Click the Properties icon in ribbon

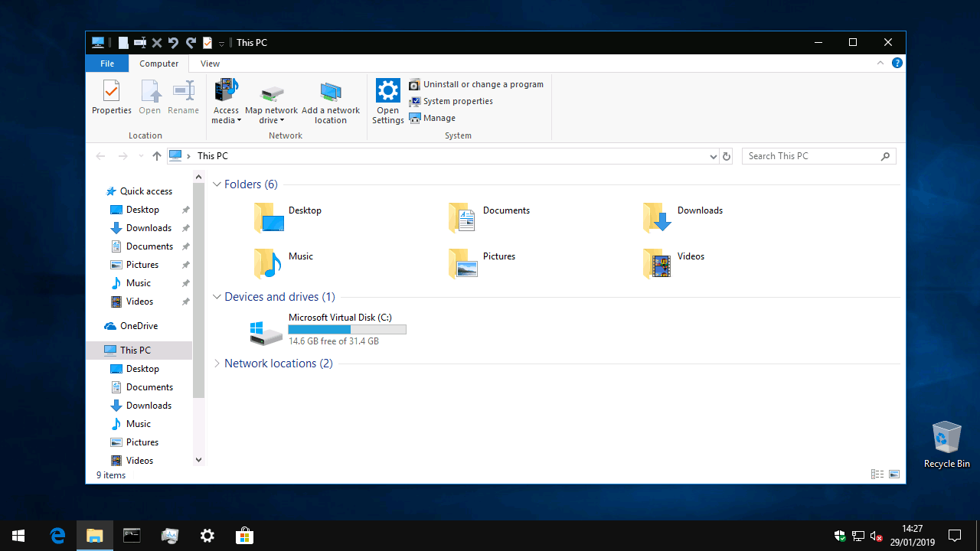(112, 97)
